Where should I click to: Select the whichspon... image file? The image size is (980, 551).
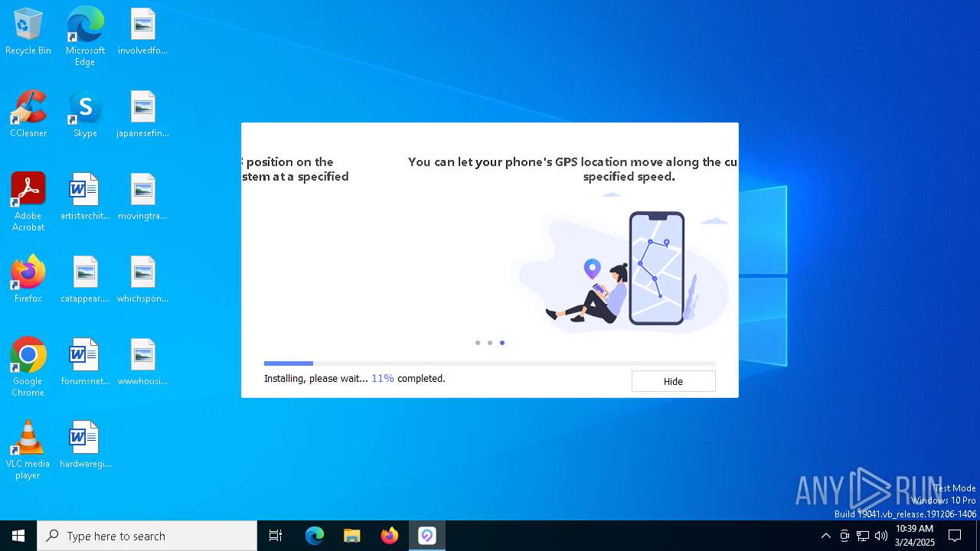click(x=142, y=280)
